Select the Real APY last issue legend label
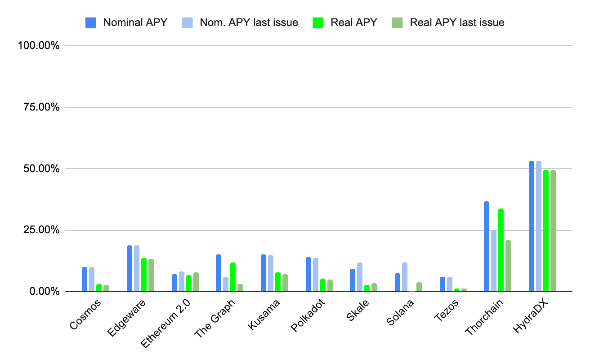This screenshot has height=364, width=590. coord(457,22)
